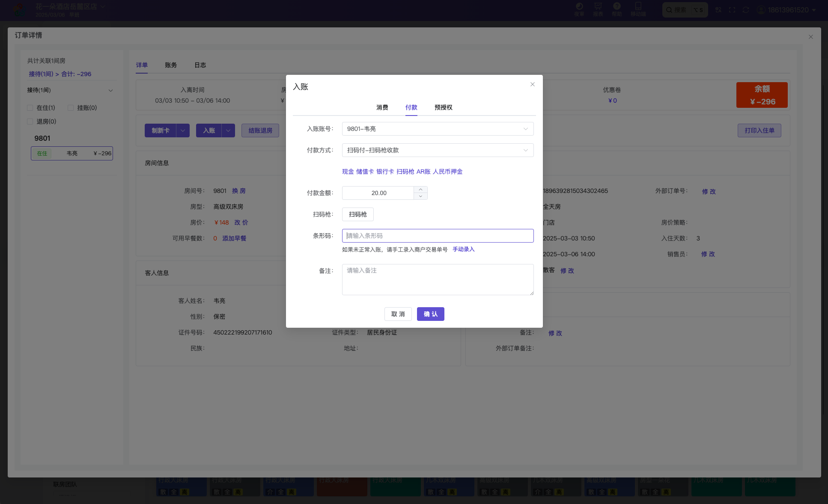Click 修改 next to 备注
828x504 pixels.
(555, 333)
